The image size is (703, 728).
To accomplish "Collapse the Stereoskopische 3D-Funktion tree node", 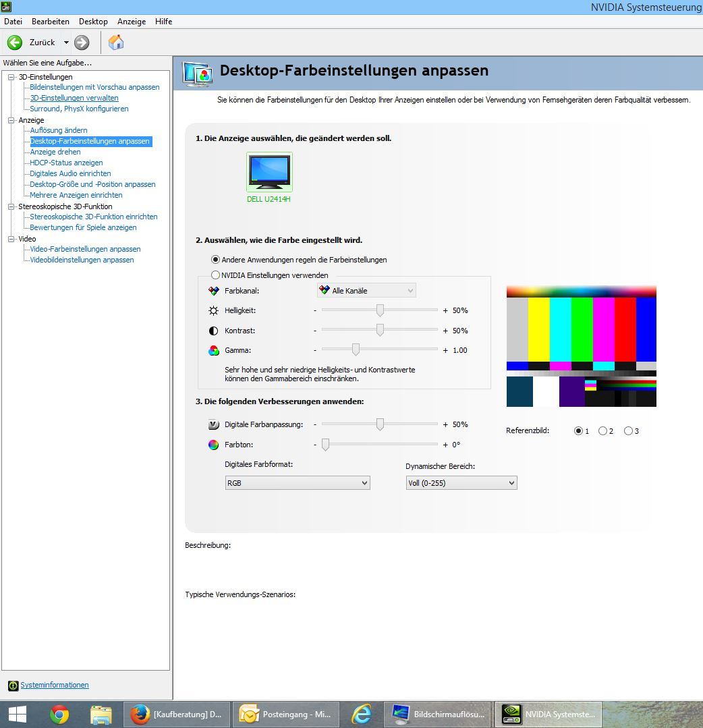I will (11, 206).
